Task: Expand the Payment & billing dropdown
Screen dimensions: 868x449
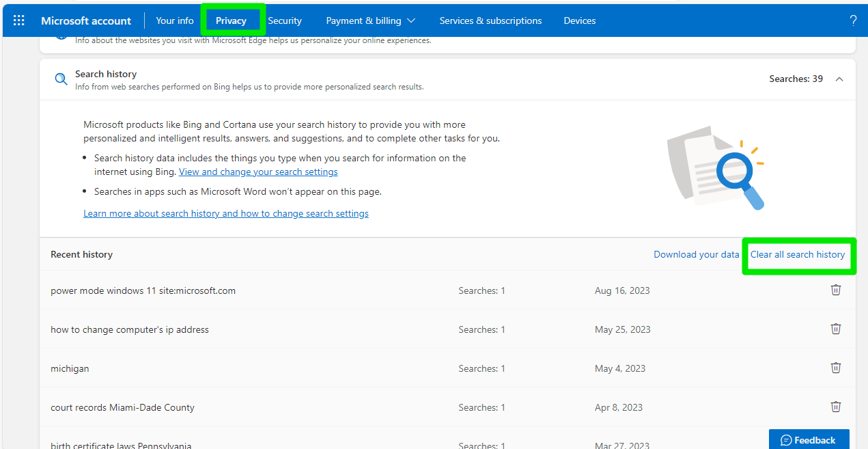Action: coord(371,21)
